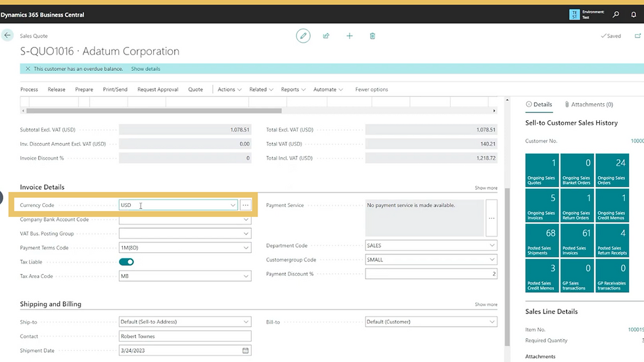Open the notifications bell
This screenshot has width=644, height=362.
point(633,14)
